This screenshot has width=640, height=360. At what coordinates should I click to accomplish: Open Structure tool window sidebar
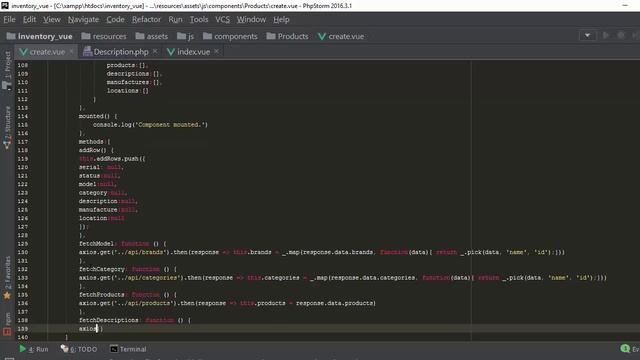pyautogui.click(x=7, y=128)
